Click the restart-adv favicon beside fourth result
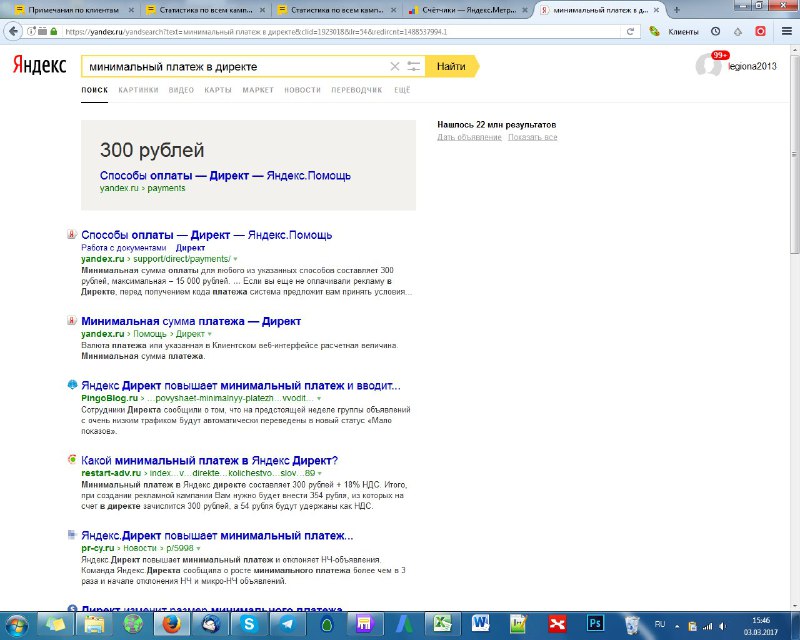 tap(72, 459)
